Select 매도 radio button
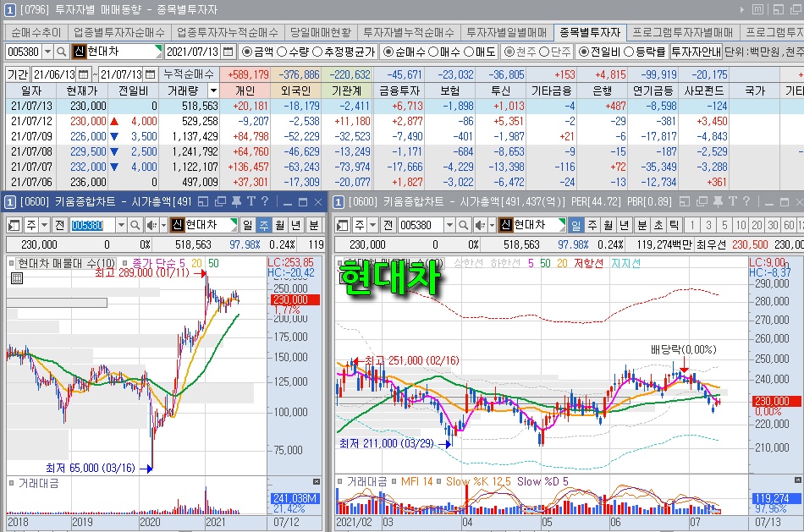The width and height of the screenshot is (804, 532). pos(469,52)
